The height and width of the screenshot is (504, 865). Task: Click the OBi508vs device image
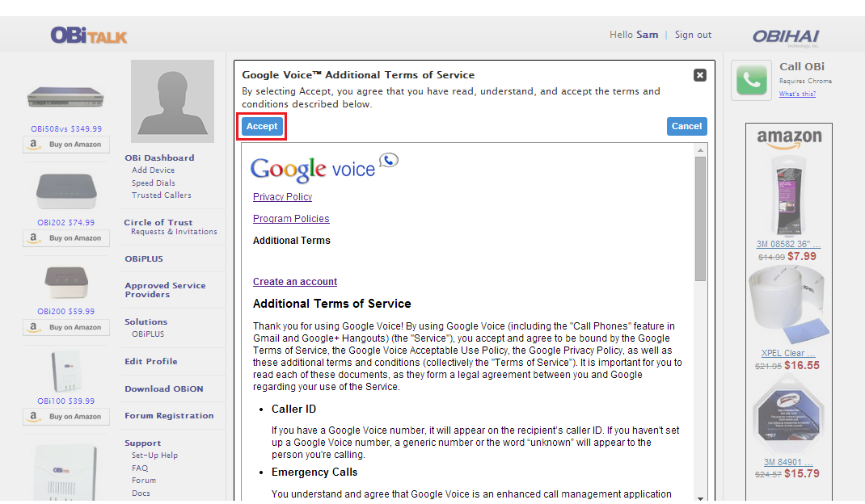66,97
